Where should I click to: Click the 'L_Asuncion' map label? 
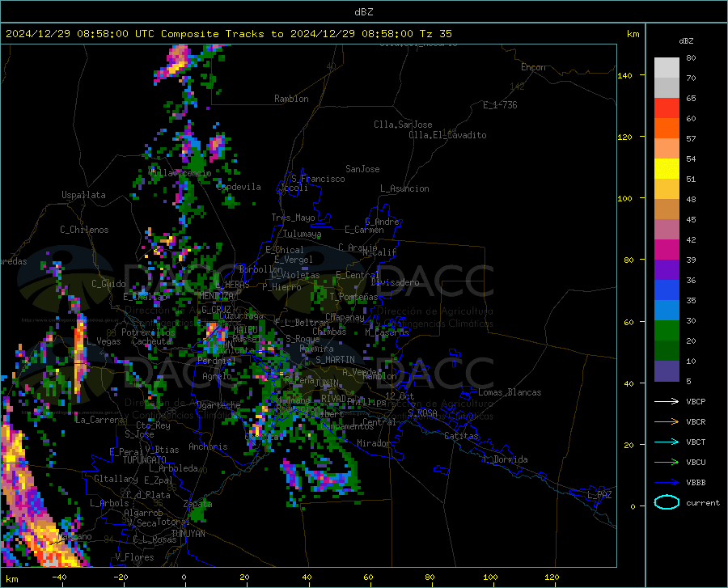pyautogui.click(x=404, y=188)
